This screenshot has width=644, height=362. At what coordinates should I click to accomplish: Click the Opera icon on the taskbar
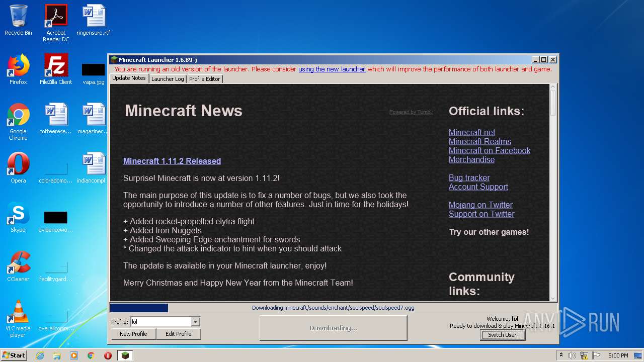(x=108, y=355)
